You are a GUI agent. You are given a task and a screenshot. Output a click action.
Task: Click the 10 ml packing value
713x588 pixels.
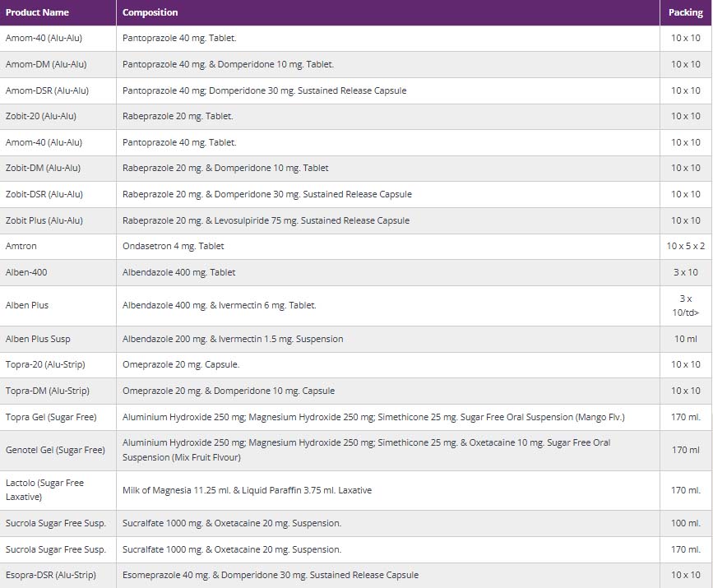click(x=685, y=339)
